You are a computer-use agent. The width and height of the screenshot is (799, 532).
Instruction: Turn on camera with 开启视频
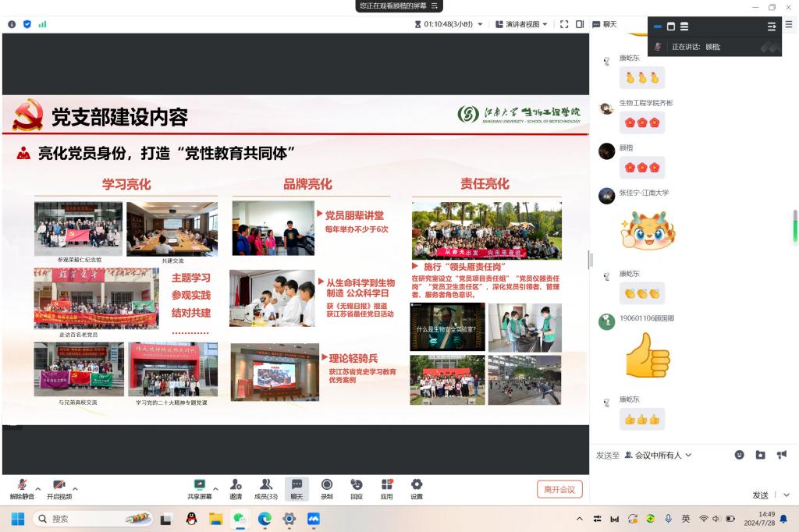click(x=59, y=486)
